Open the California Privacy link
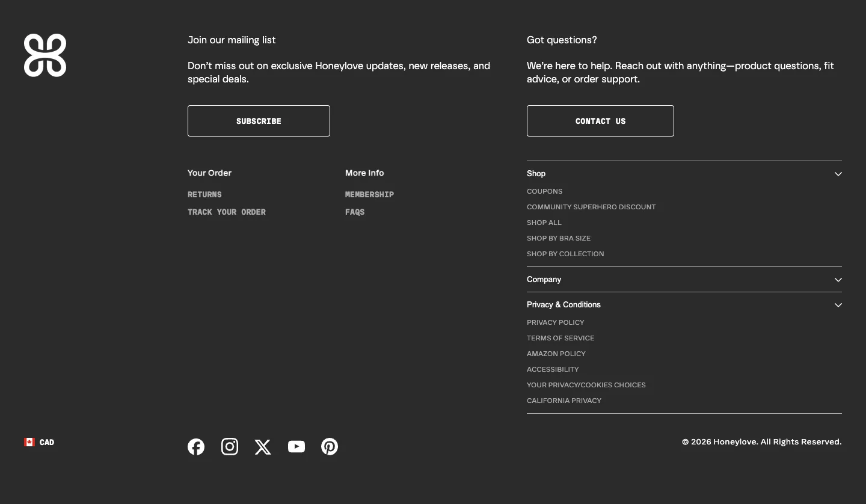866x504 pixels. (564, 401)
